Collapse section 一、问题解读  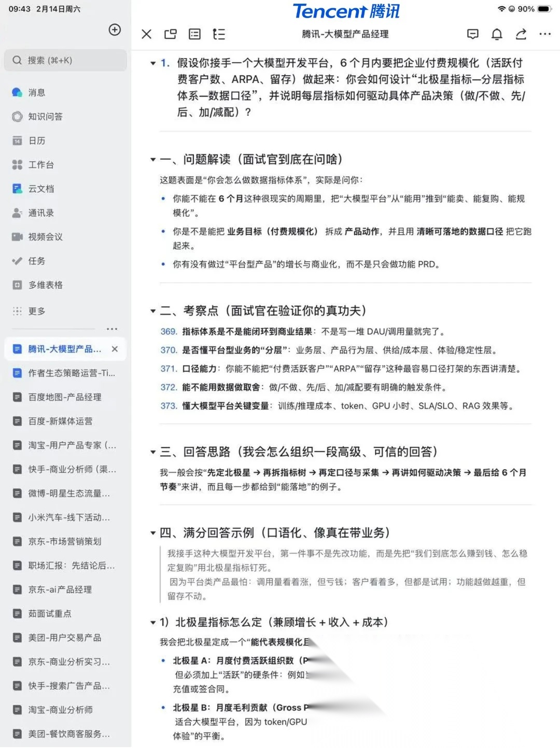153,160
